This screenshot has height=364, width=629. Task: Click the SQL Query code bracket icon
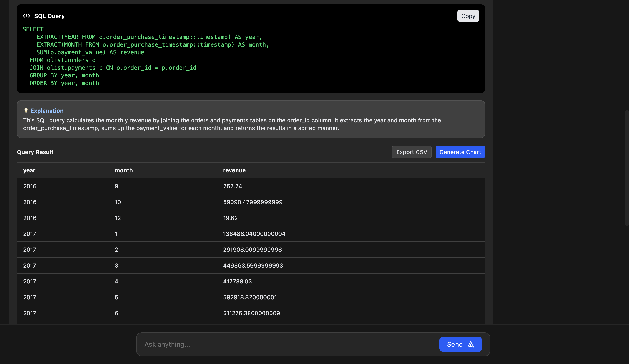[x=26, y=16]
